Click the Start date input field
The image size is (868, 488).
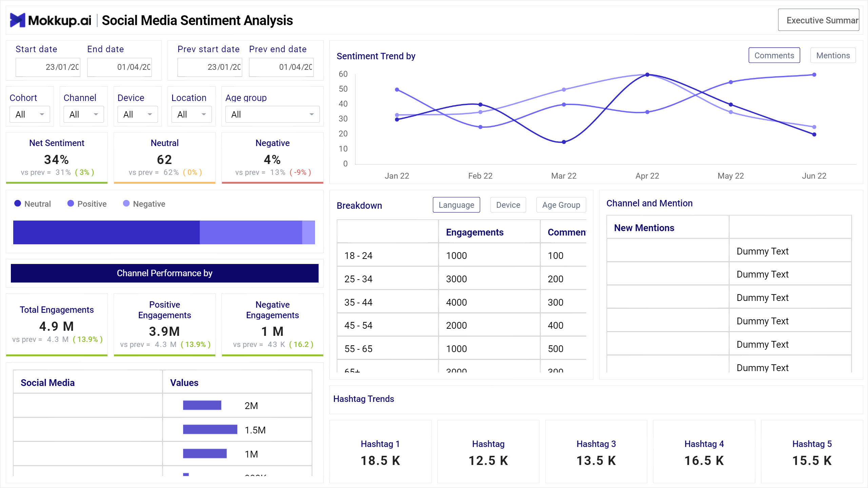(x=48, y=67)
